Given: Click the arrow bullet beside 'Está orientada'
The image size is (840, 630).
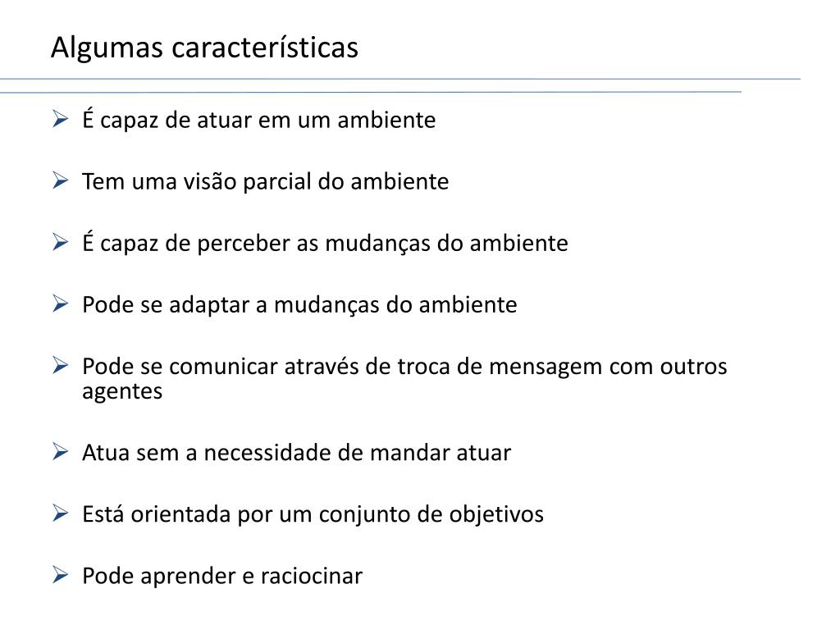Looking at the screenshot, I should [x=60, y=514].
